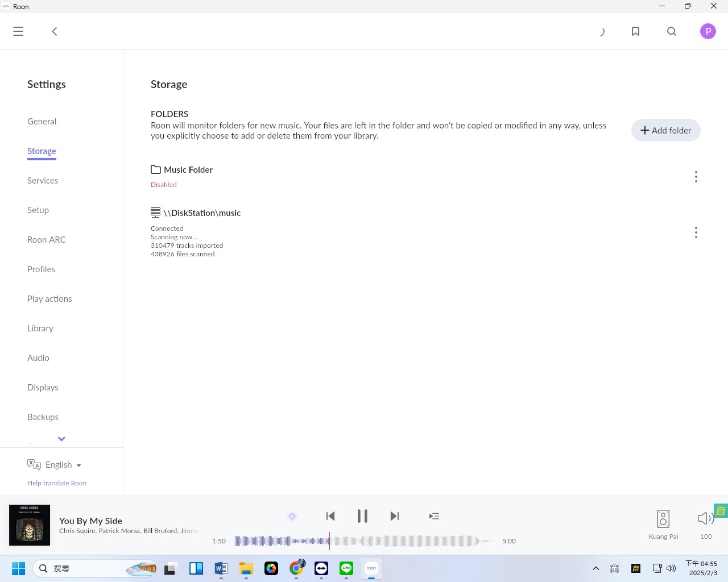728x582 pixels.
Task: Open Setup settings
Action: [38, 210]
